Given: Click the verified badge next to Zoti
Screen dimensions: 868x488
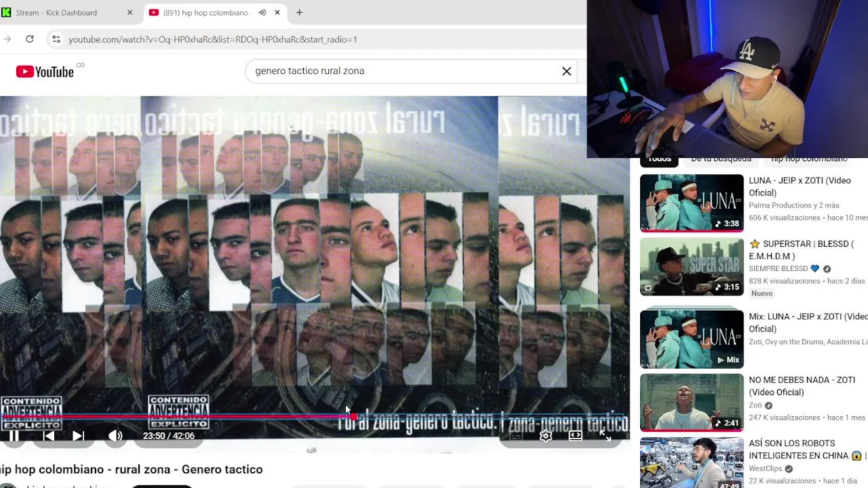Looking at the screenshot, I should (768, 405).
